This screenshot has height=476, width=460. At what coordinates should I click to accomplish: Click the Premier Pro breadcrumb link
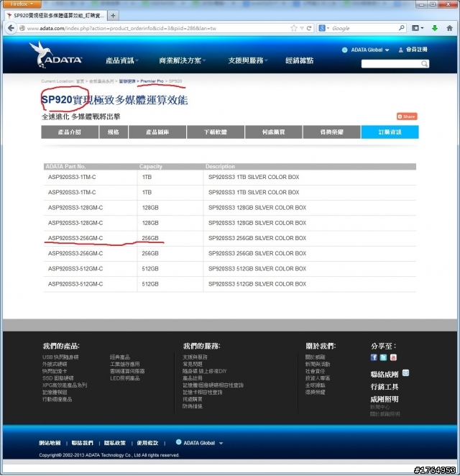click(x=152, y=81)
